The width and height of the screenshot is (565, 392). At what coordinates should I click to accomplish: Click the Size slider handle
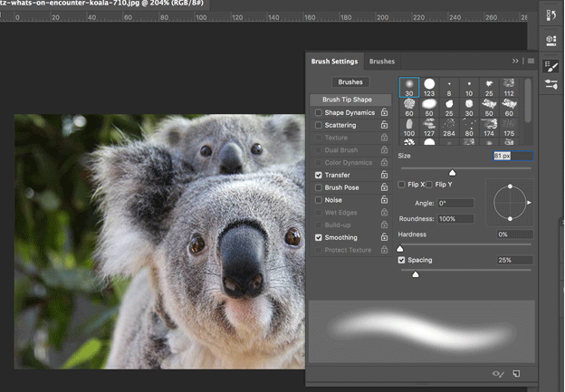pyautogui.click(x=452, y=173)
